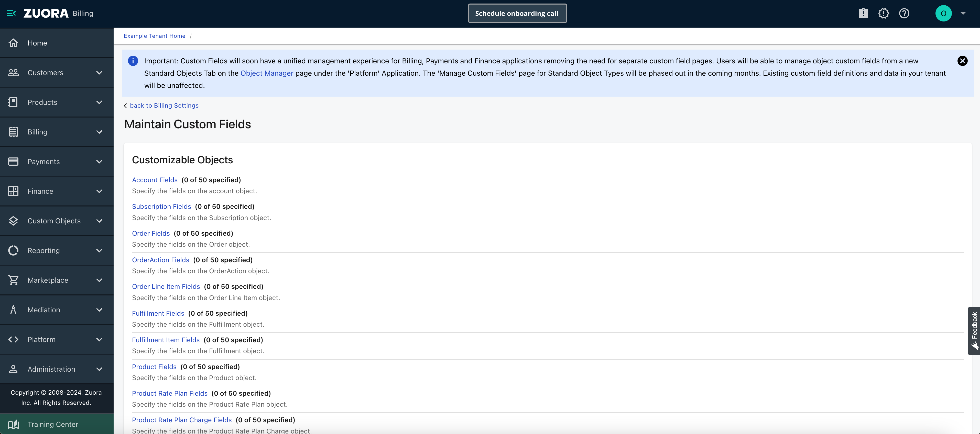Image resolution: width=980 pixels, height=434 pixels.
Task: Open Subscription Fields link
Action: coord(161,206)
